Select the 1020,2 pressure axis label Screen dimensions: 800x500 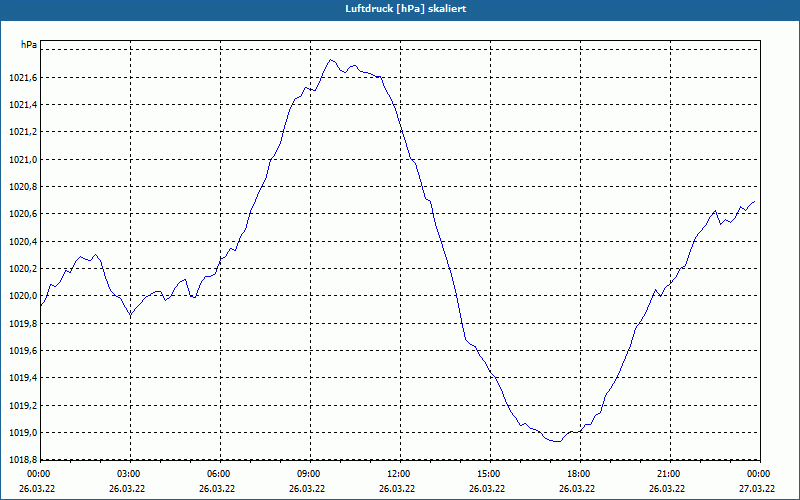23,269
